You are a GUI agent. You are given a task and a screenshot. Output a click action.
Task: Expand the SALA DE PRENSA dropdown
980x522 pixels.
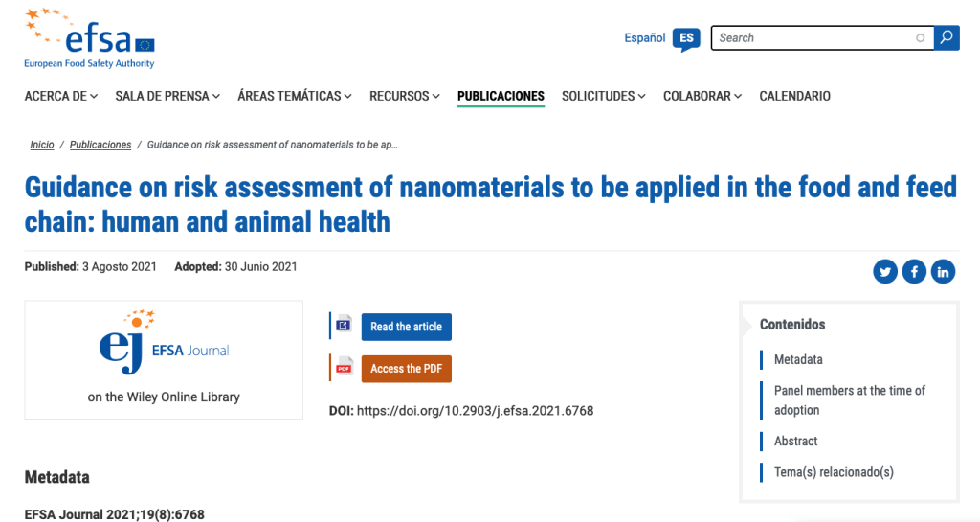(167, 96)
